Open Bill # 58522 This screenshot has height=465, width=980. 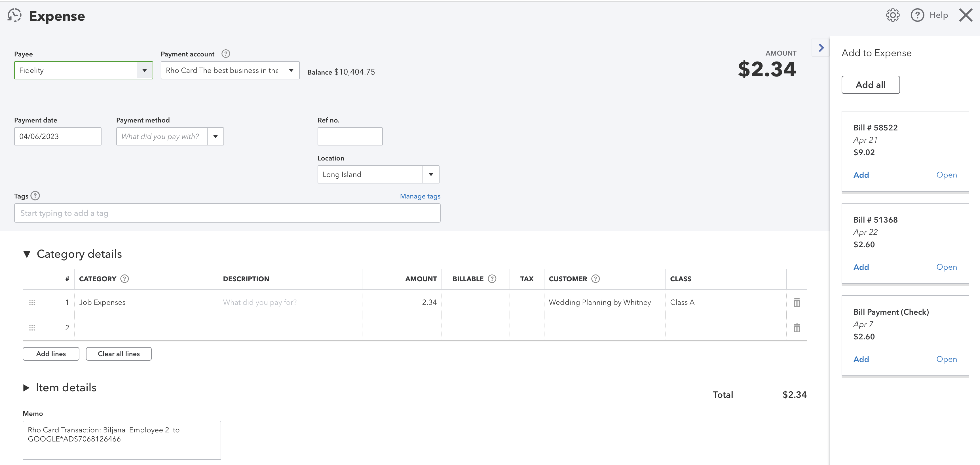(946, 175)
